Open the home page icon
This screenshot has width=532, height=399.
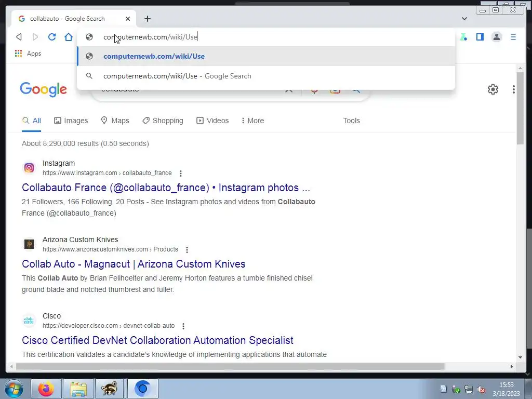(69, 37)
